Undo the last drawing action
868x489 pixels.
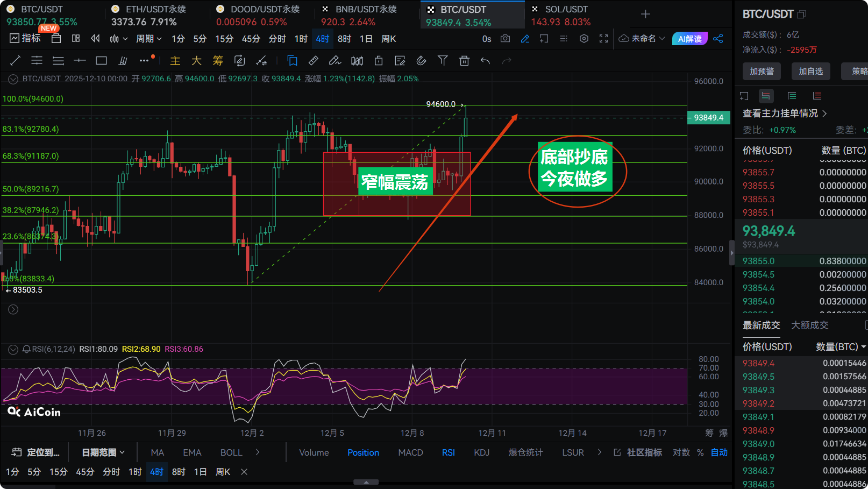(485, 61)
